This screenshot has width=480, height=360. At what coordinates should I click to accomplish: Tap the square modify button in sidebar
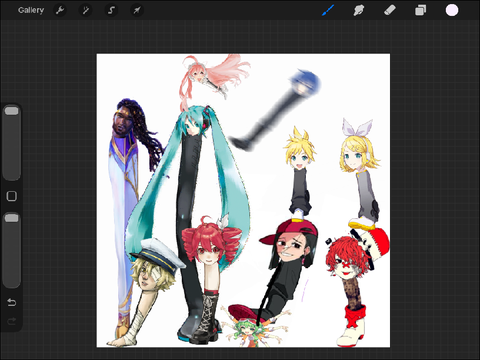coord(12,196)
